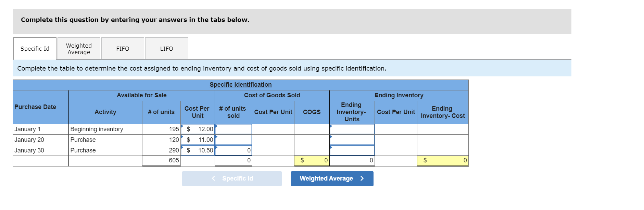Viewport: 644px width, 210px height.
Task: Click the Ending Inventory- Units column header
Action: (x=352, y=112)
